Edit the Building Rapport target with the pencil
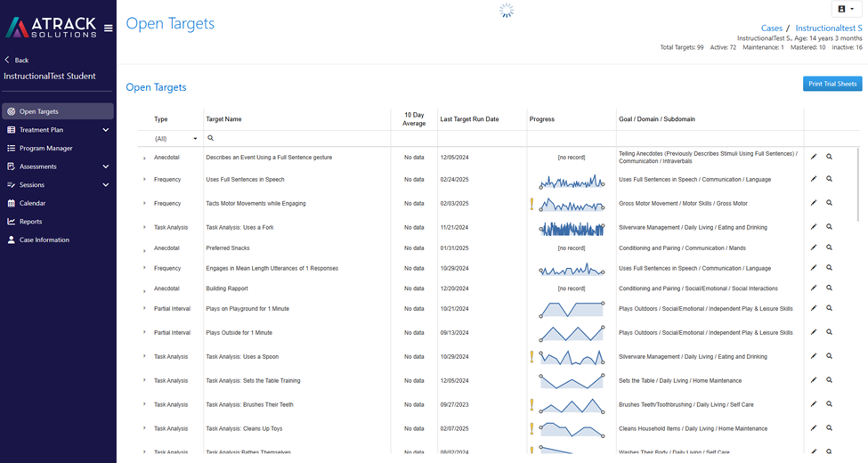The image size is (868, 463). [x=814, y=288]
